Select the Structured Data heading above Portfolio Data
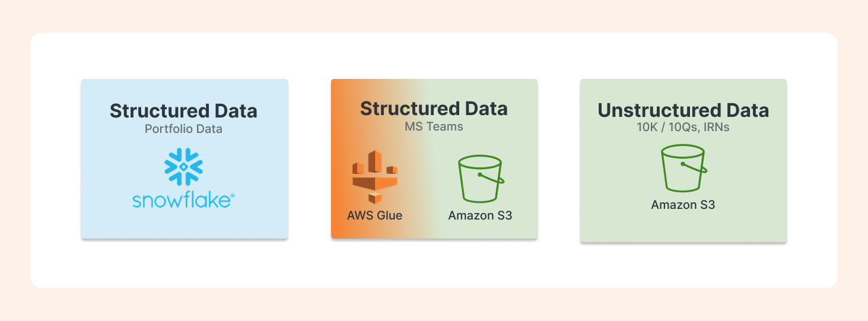This screenshot has width=868, height=321. (184, 111)
